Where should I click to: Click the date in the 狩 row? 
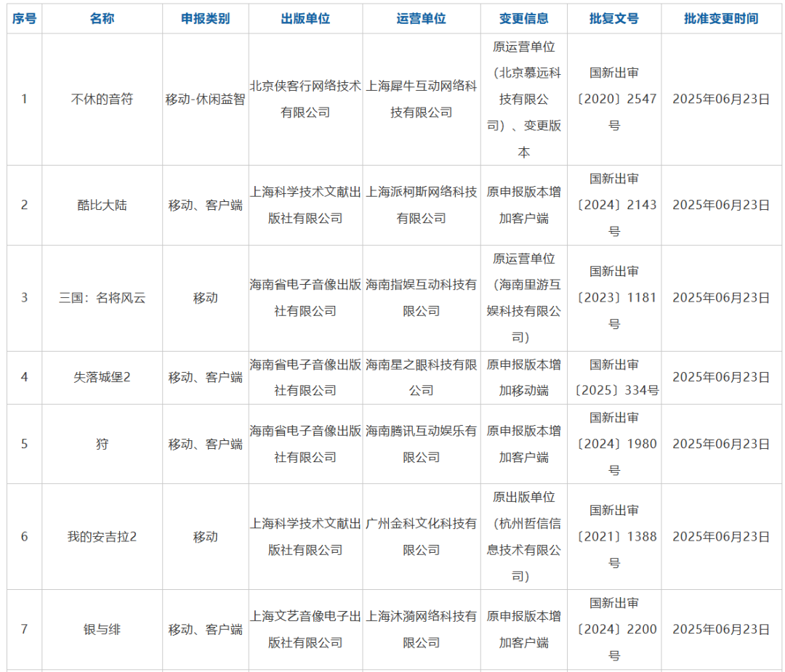(721, 444)
